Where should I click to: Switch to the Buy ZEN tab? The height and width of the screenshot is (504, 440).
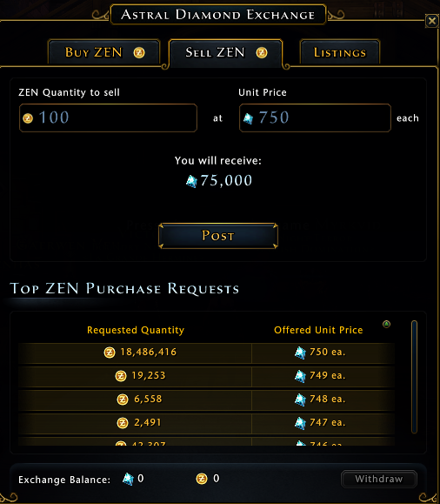[x=103, y=52]
